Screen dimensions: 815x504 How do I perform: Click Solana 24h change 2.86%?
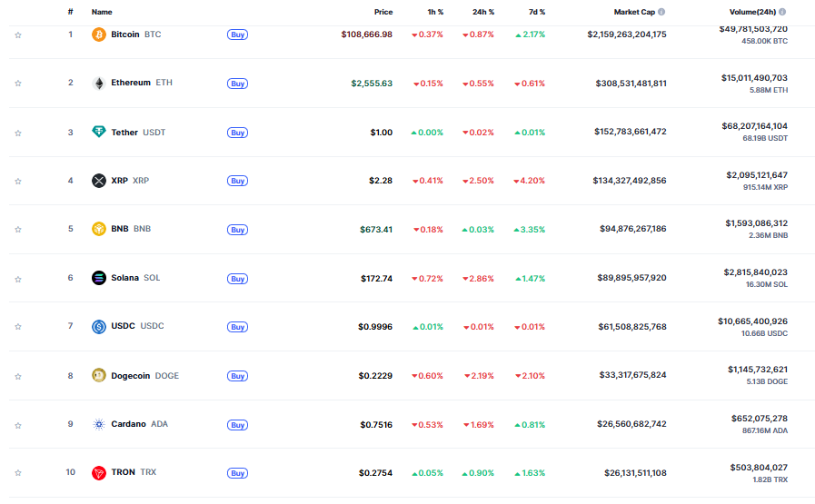click(478, 279)
